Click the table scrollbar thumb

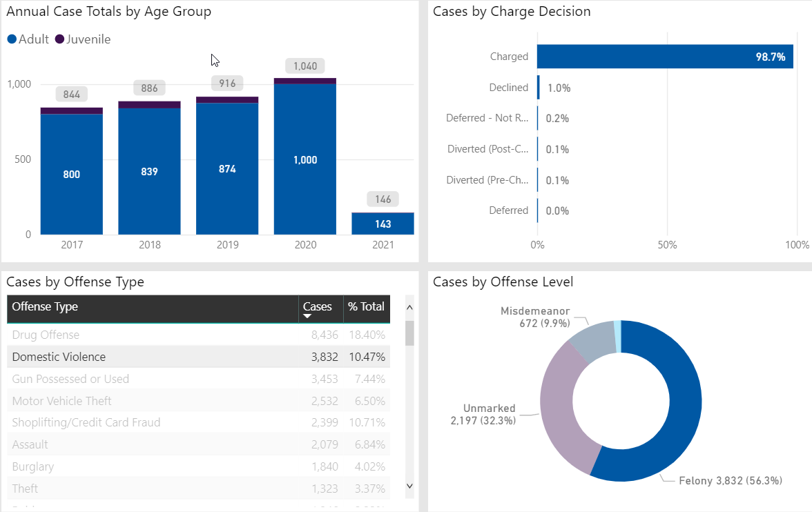(x=409, y=333)
